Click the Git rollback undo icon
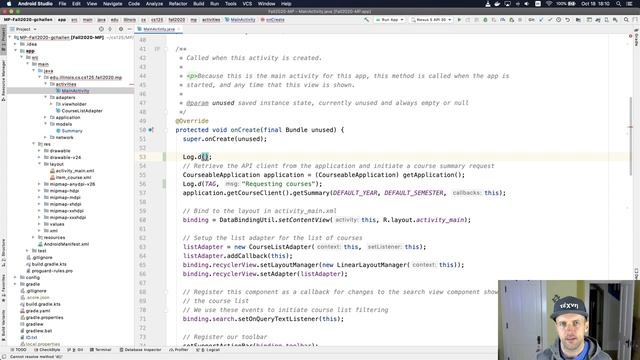The width and height of the screenshot is (640, 360). [x=567, y=20]
